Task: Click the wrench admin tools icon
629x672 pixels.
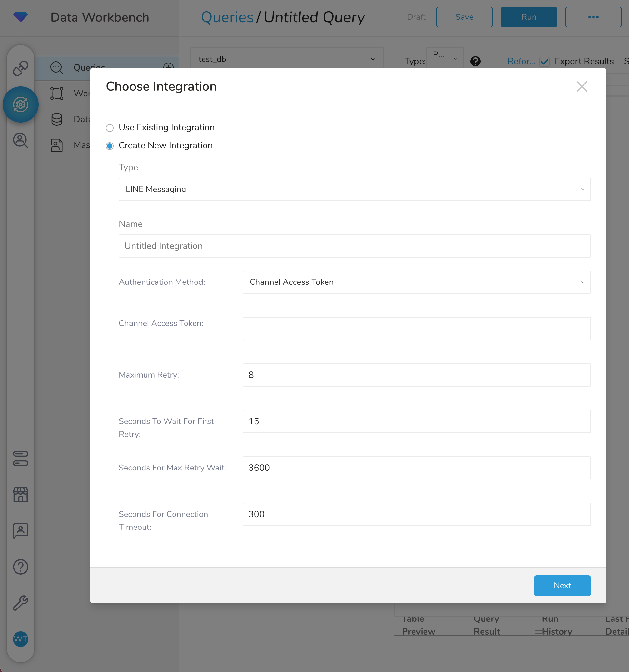Action: tap(20, 603)
